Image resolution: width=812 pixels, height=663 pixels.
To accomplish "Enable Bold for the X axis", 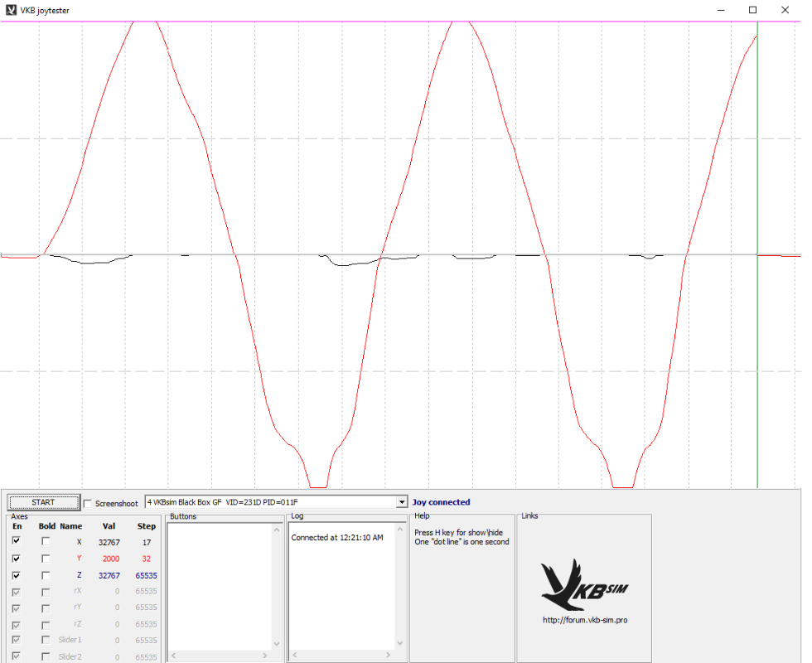I will (46, 541).
